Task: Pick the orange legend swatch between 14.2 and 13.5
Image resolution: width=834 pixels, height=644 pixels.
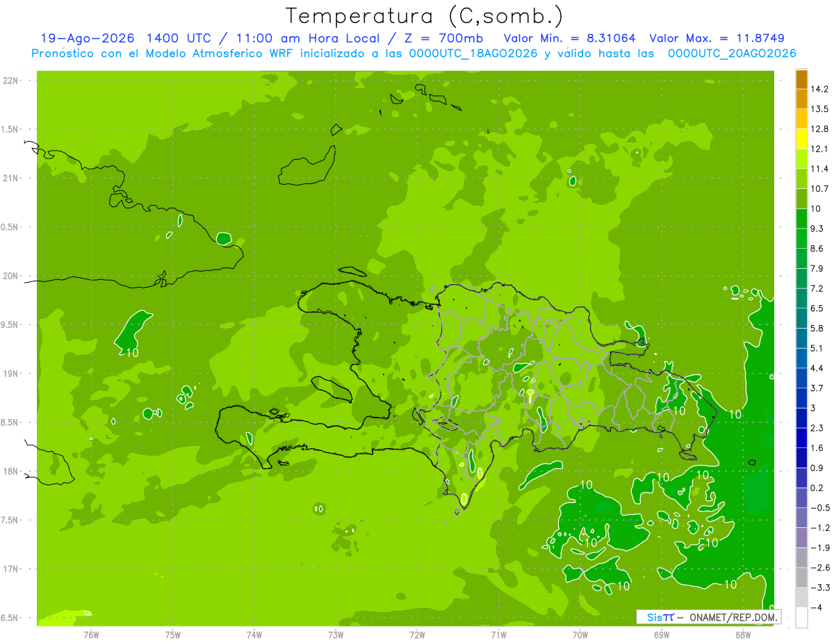Action: pyautogui.click(x=801, y=99)
